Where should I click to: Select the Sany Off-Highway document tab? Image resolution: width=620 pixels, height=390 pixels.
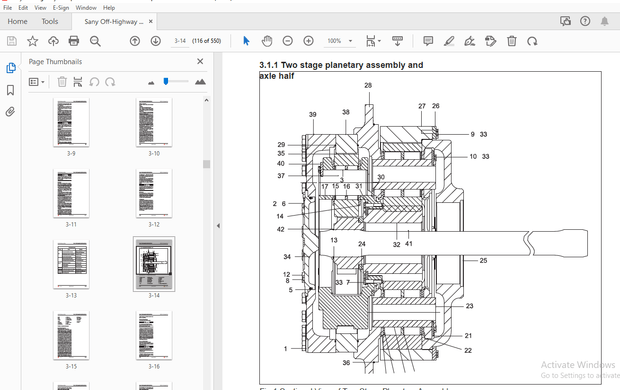pyautogui.click(x=113, y=22)
